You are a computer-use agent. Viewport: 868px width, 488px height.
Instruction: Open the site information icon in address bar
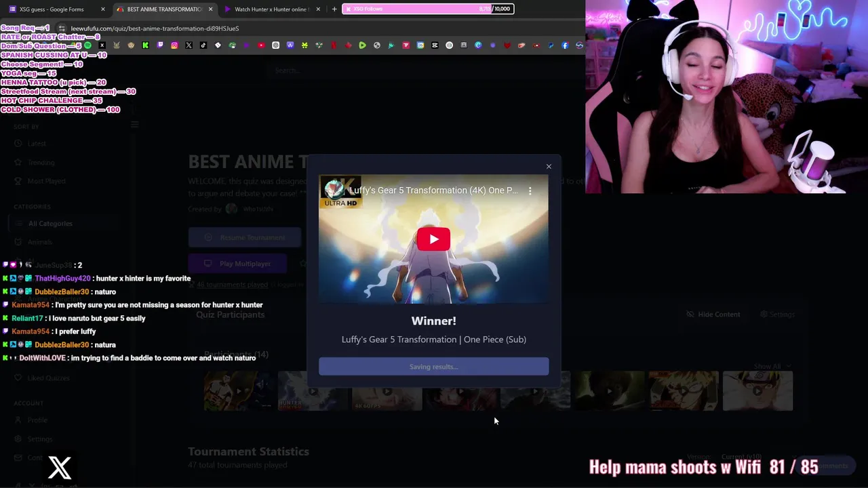tap(62, 28)
